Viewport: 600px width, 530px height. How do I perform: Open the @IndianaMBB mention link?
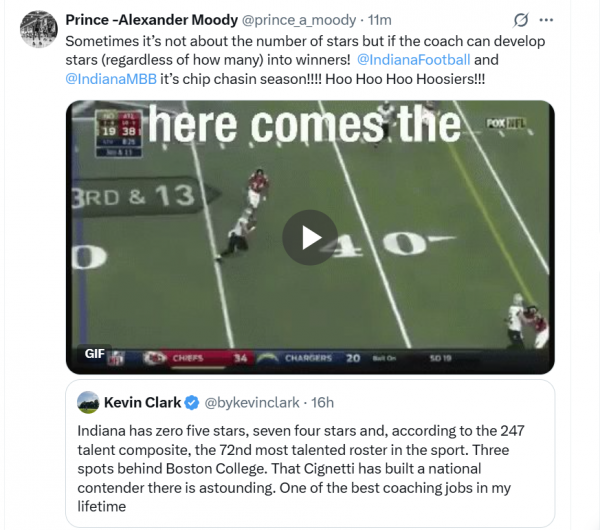111,81
